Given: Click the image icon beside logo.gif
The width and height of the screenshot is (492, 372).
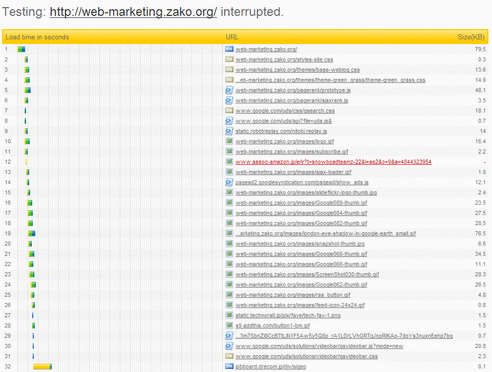Looking at the screenshot, I should click(229, 141).
